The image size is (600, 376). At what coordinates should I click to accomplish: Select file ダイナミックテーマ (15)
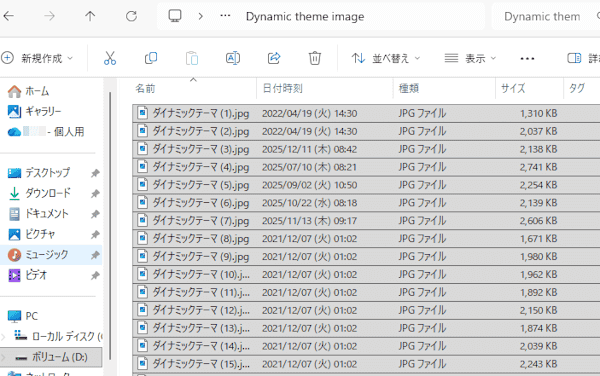(x=201, y=364)
